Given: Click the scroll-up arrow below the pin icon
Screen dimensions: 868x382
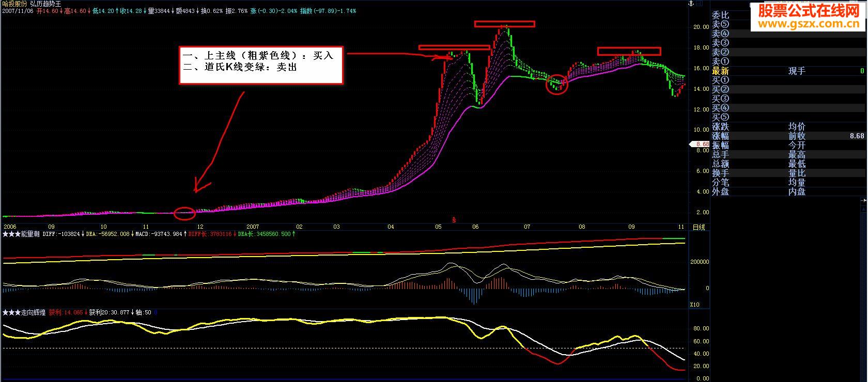Looking at the screenshot, I should (x=864, y=210).
